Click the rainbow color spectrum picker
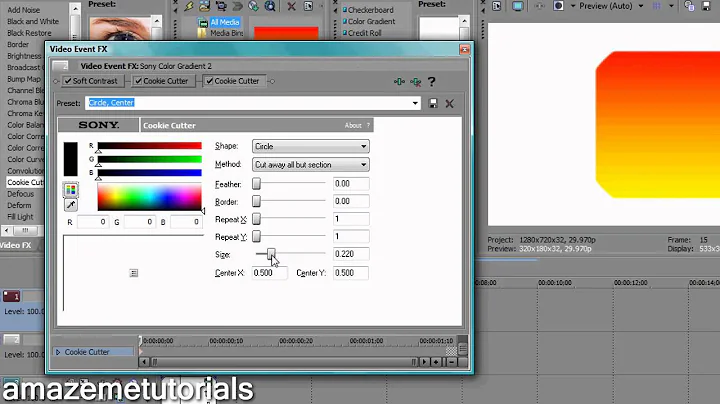This screenshot has height=404, width=720. tap(149, 197)
